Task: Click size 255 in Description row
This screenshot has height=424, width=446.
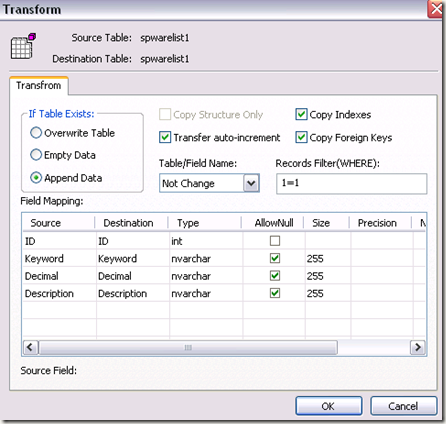Action: 328,293
